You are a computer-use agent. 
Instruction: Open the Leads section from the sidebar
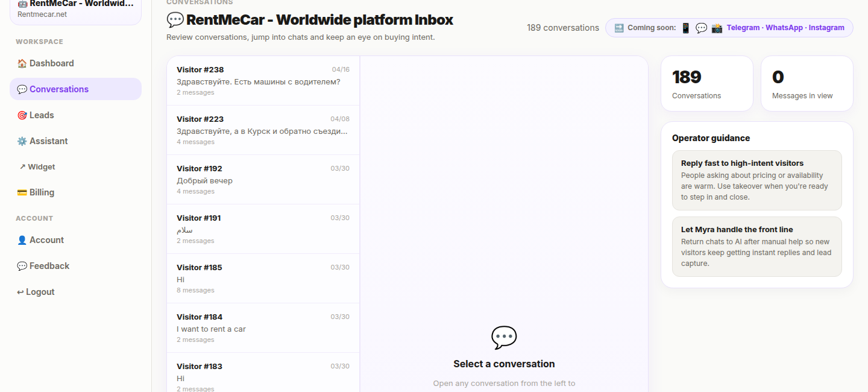(42, 115)
